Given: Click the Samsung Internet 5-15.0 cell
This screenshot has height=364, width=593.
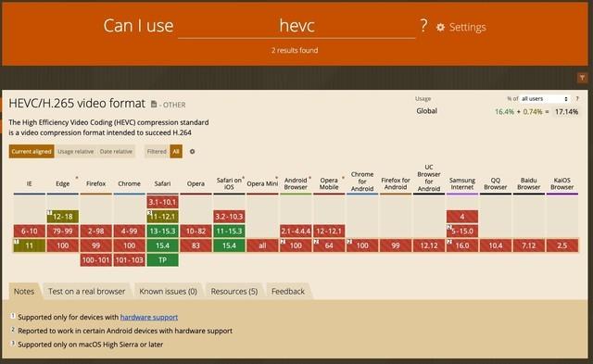Looking at the screenshot, I should click(462, 231).
